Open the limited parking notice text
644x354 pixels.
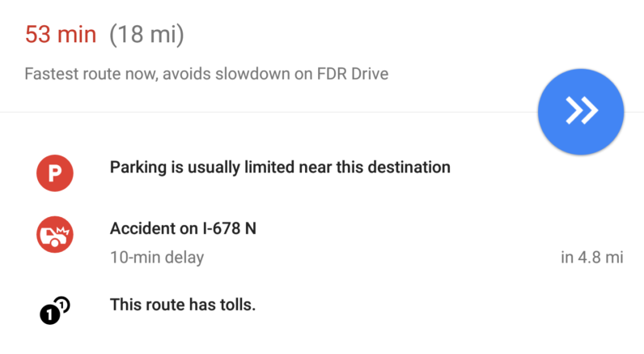pos(279,168)
